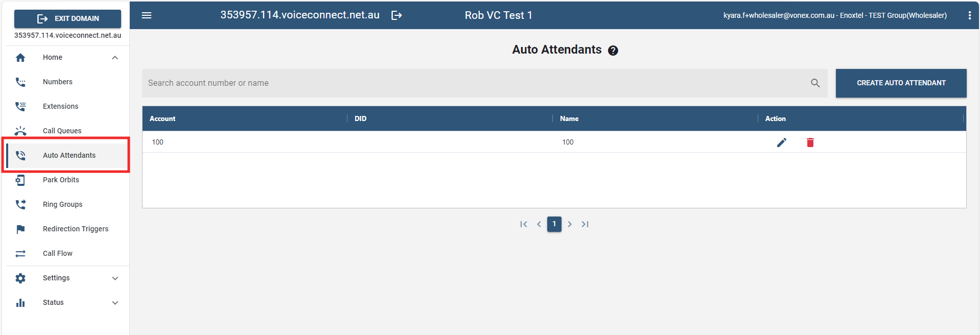This screenshot has width=980, height=335.
Task: Collapse the Home section chevron
Action: tap(115, 58)
